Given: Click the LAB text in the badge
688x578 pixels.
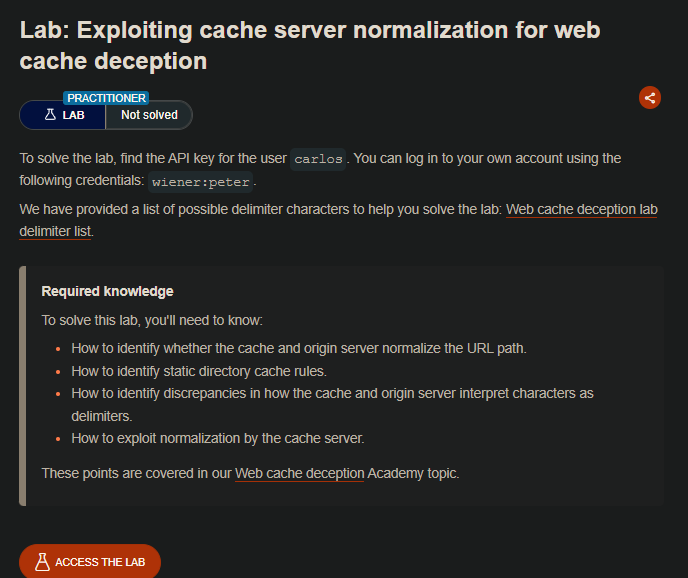Looking at the screenshot, I should click(x=74, y=115).
